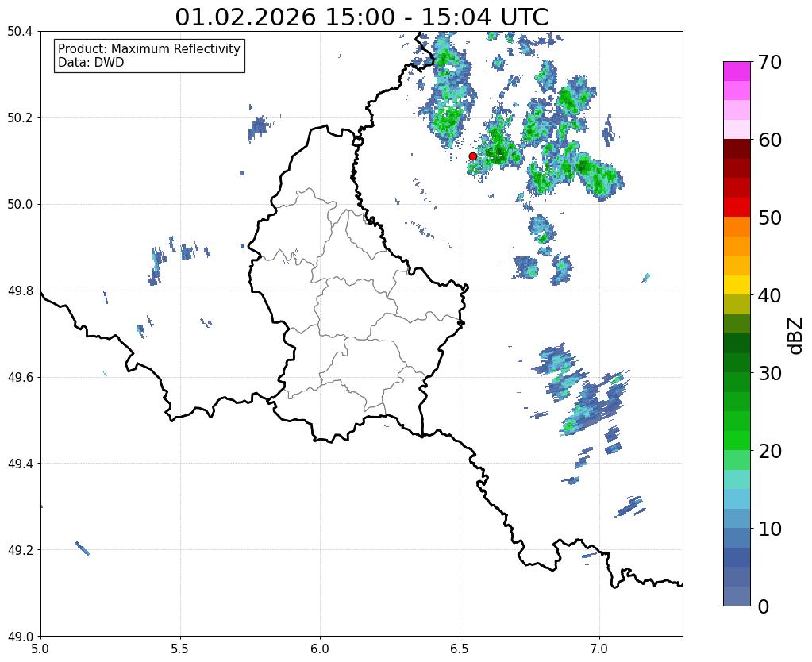Click the 'Data: DWD' legend line
The height and width of the screenshot is (662, 812).
click(91, 63)
